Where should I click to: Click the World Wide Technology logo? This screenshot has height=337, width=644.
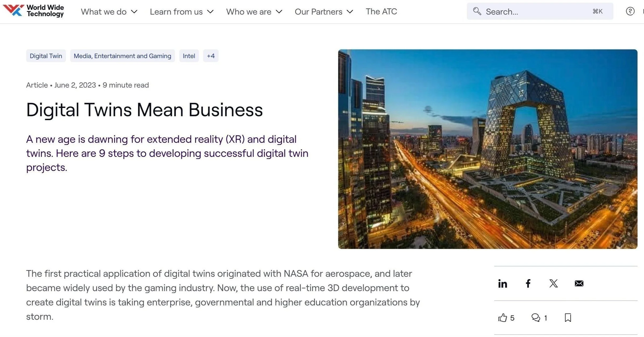[33, 11]
